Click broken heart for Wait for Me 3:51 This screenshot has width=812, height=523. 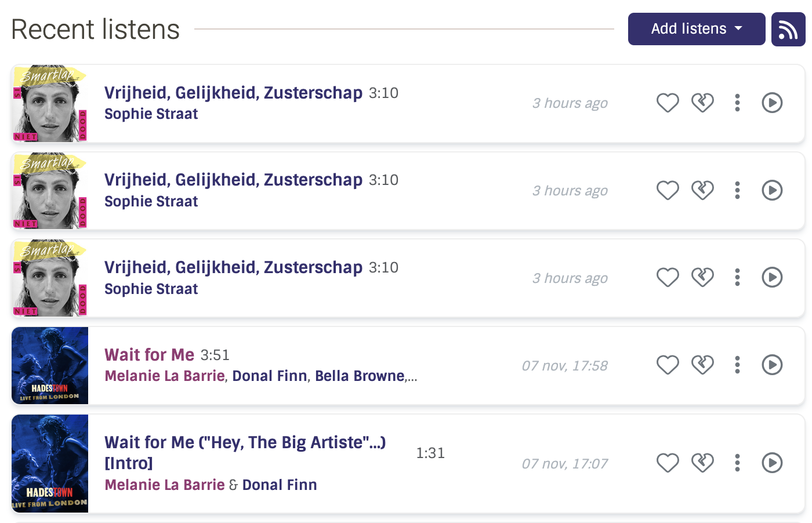[702, 365]
